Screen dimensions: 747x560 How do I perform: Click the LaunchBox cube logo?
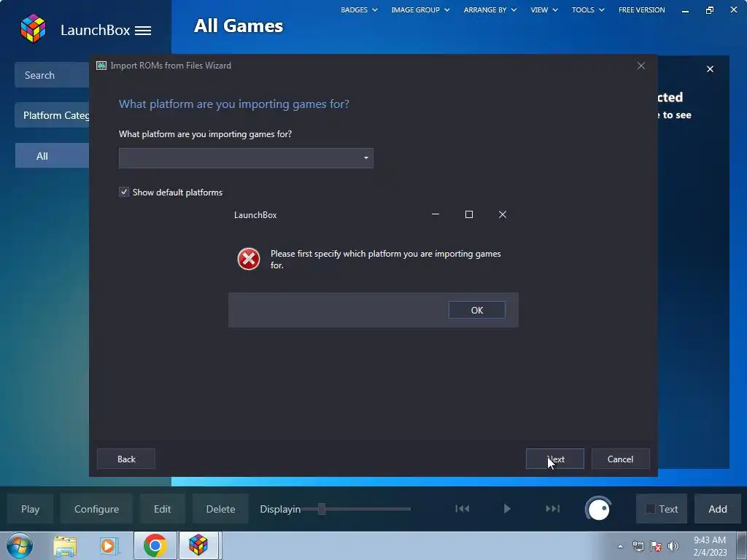click(33, 28)
